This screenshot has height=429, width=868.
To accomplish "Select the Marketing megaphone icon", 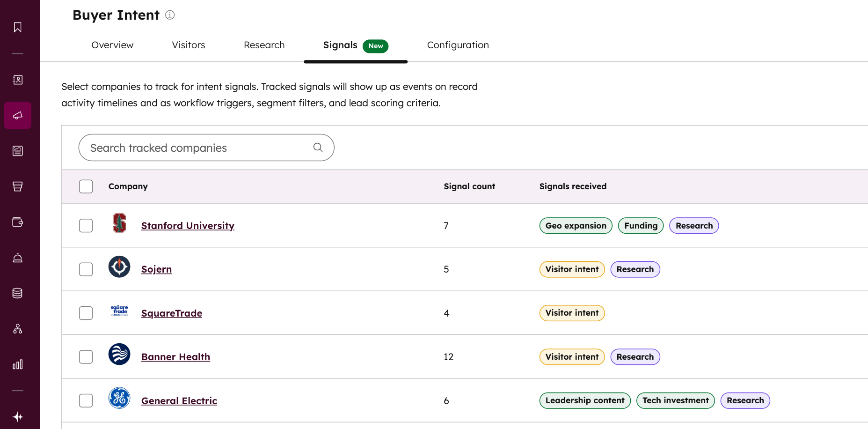I will [17, 115].
